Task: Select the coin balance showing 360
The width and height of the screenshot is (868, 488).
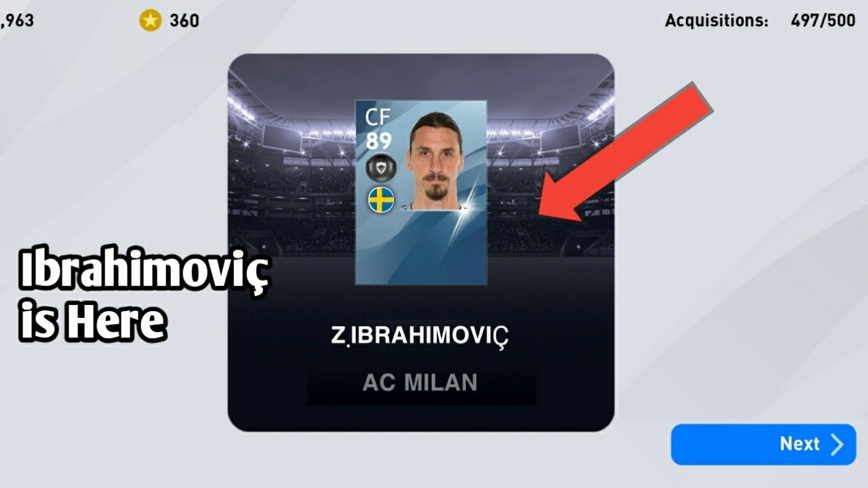Action: point(184,20)
